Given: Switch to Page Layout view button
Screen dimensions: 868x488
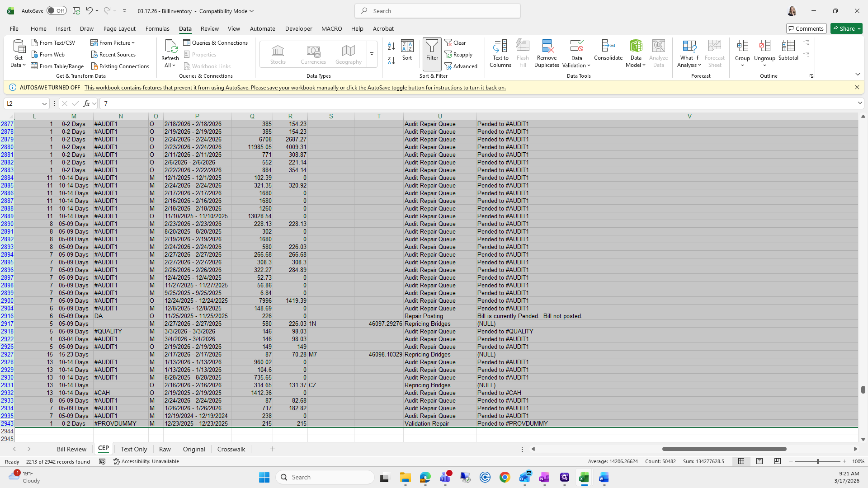Looking at the screenshot, I should point(759,461).
